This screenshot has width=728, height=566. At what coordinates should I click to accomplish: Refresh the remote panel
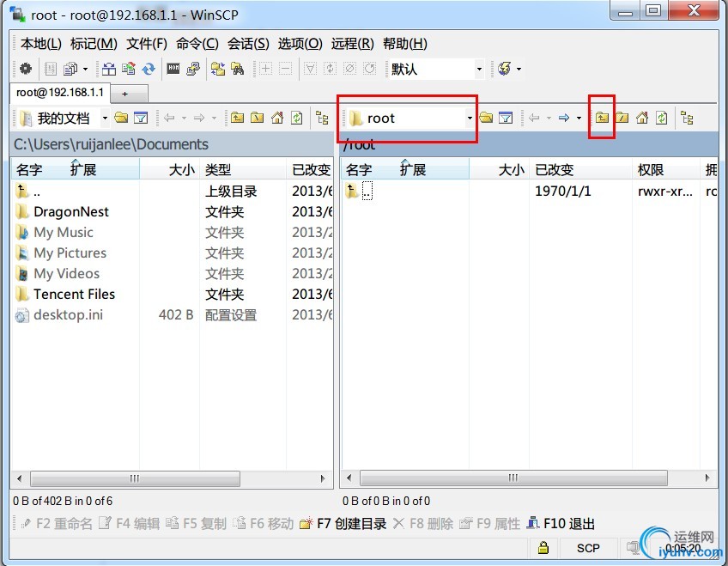click(662, 118)
